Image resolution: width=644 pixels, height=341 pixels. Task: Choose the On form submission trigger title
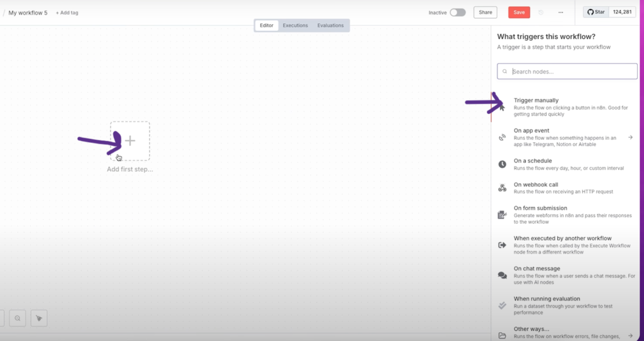click(x=540, y=208)
